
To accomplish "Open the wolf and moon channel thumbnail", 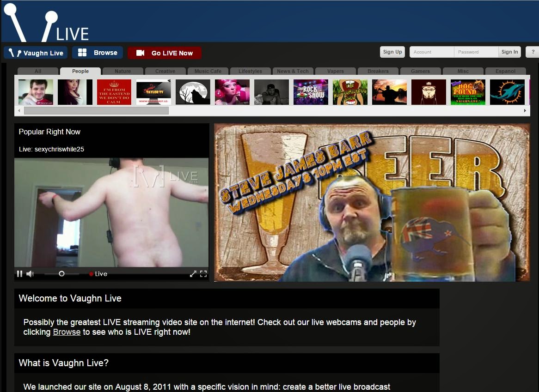I will pyautogui.click(x=193, y=92).
